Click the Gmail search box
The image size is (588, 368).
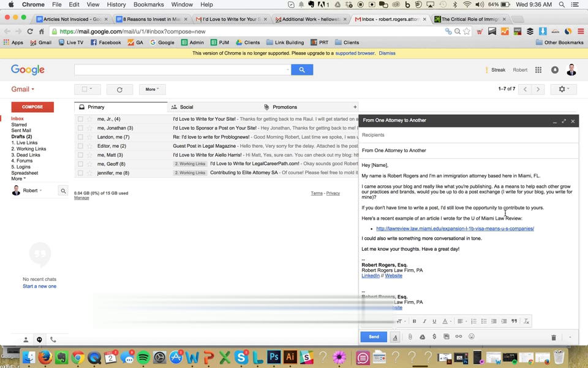183,70
